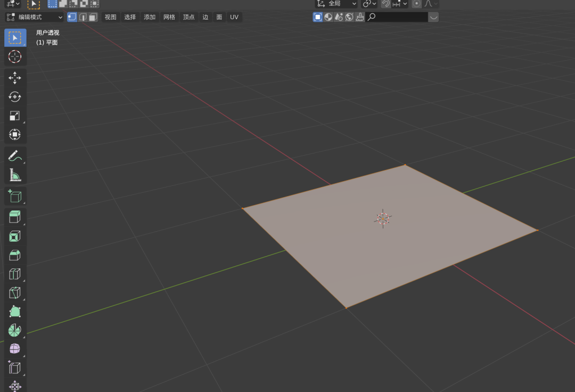Open the snapping options dropdown
The image size is (575, 392).
pos(400,4)
